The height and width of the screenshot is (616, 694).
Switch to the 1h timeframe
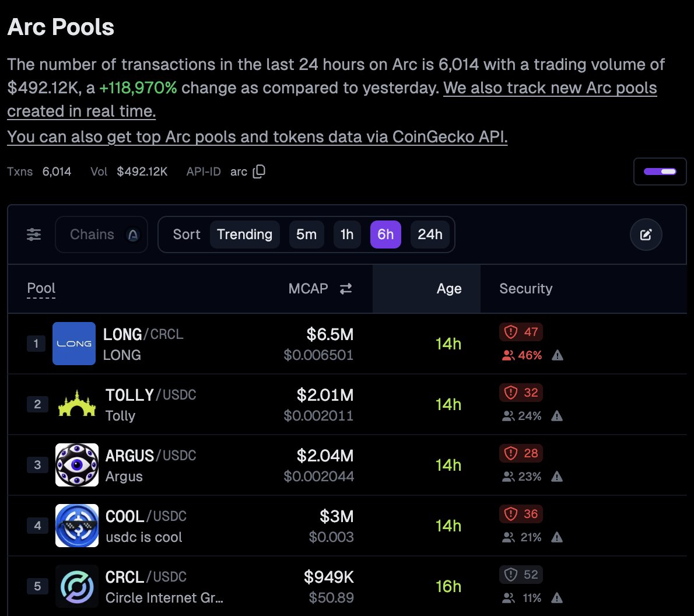click(347, 235)
